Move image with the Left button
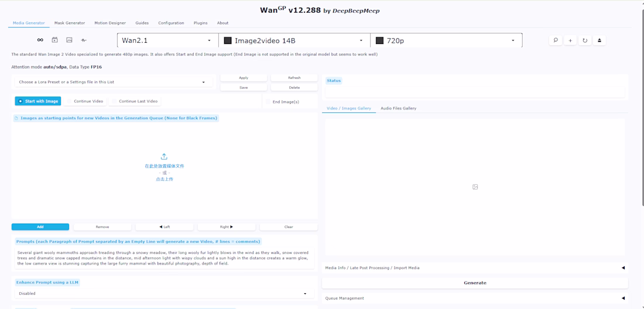The image size is (644, 309). click(x=165, y=227)
